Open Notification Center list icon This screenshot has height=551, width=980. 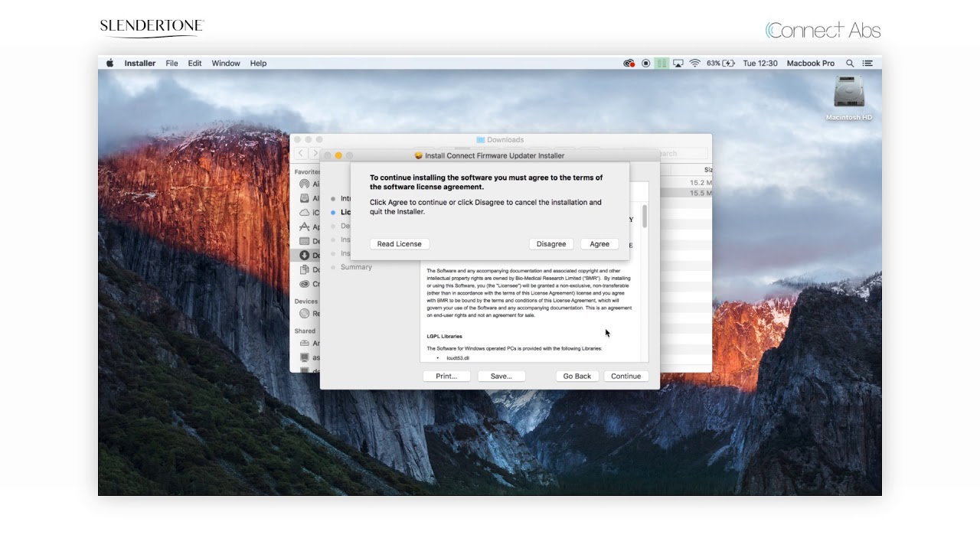point(867,64)
